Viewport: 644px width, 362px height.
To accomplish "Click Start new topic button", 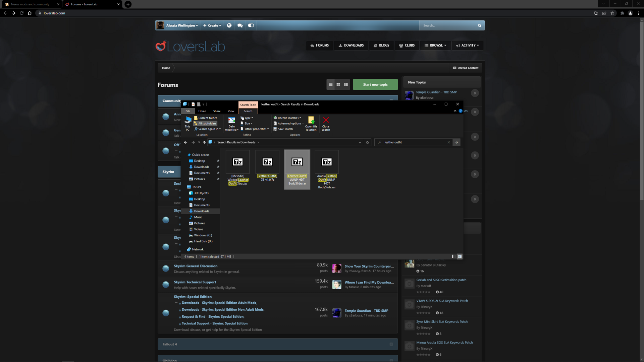I will click(x=375, y=84).
